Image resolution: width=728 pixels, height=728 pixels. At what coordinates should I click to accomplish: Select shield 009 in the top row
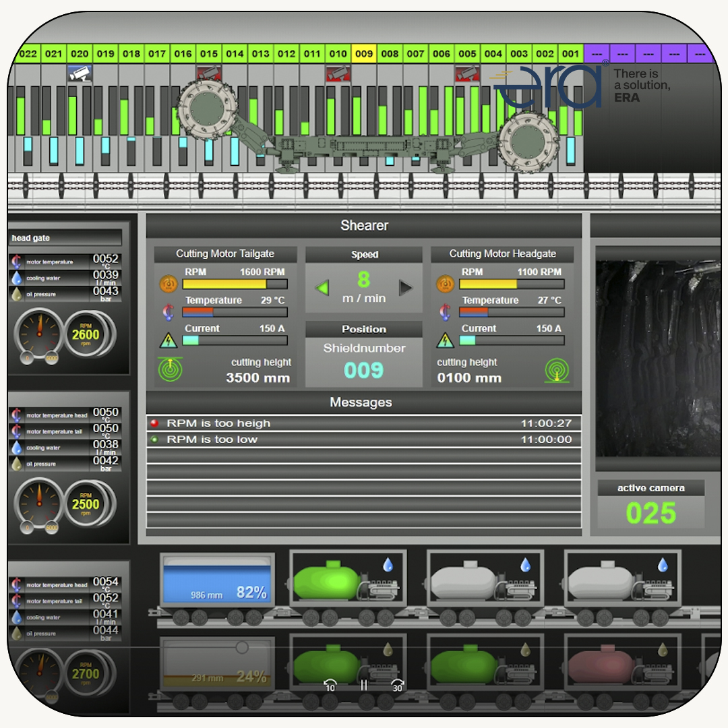click(x=363, y=54)
